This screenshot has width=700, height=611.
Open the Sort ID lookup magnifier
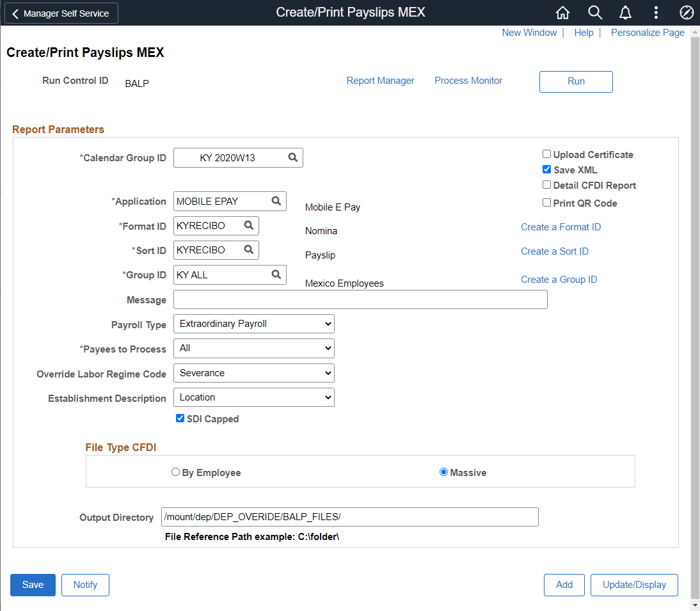[248, 250]
